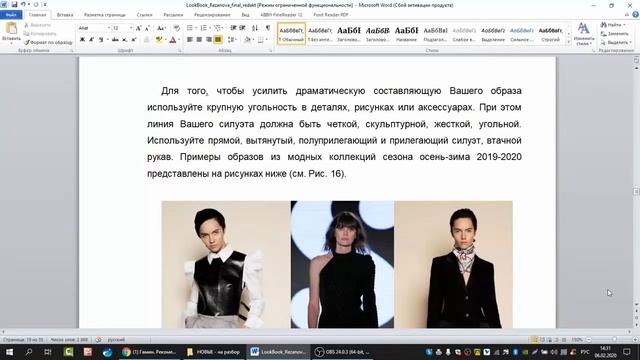
Task: Open the OBS 24.0.3 taskbar window
Action: click(x=343, y=352)
